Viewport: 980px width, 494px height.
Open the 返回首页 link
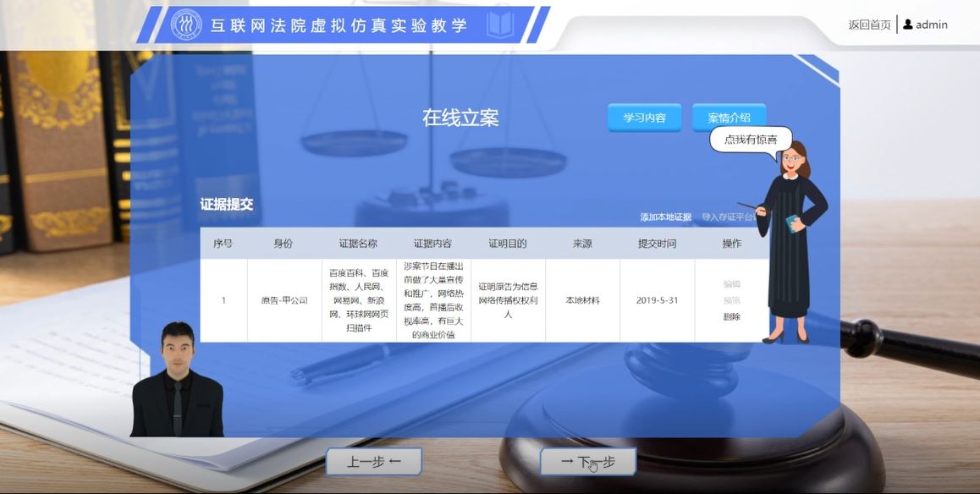[869, 25]
